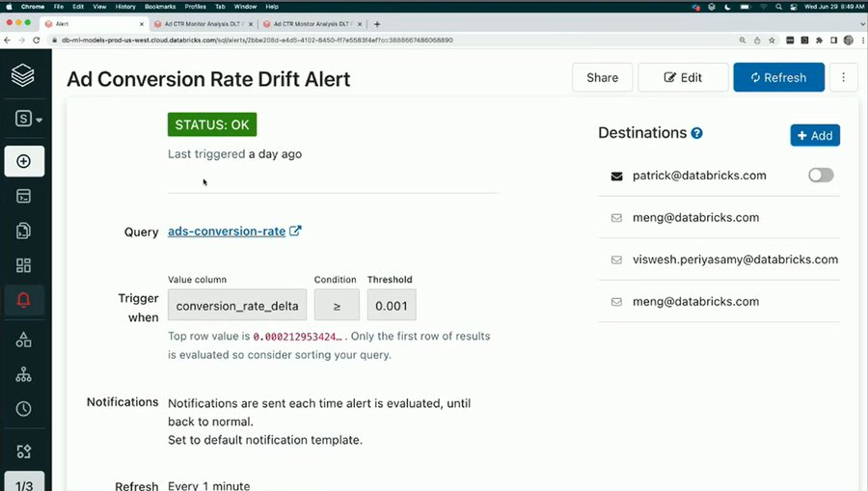Click the browser back arrow
The width and height of the screenshot is (868, 491).
(7, 41)
